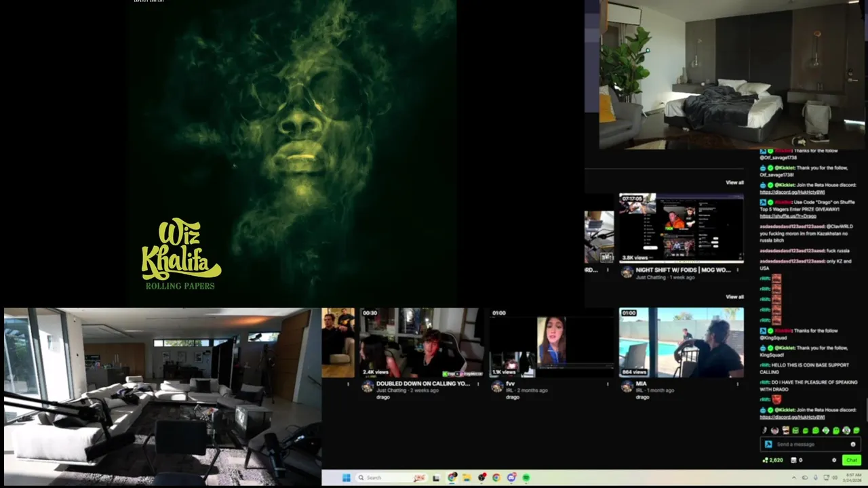The image size is (868, 488).
Task: Open Spotify from the taskbar
Action: point(526,478)
